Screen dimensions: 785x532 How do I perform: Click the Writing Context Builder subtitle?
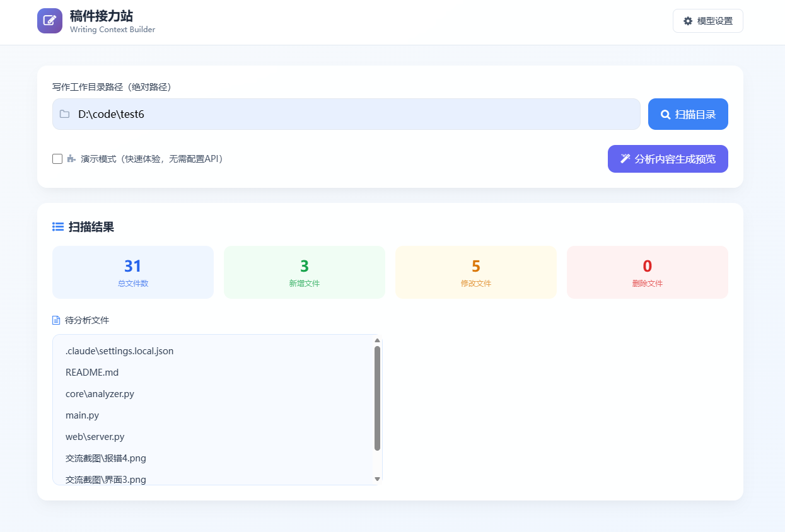click(112, 30)
